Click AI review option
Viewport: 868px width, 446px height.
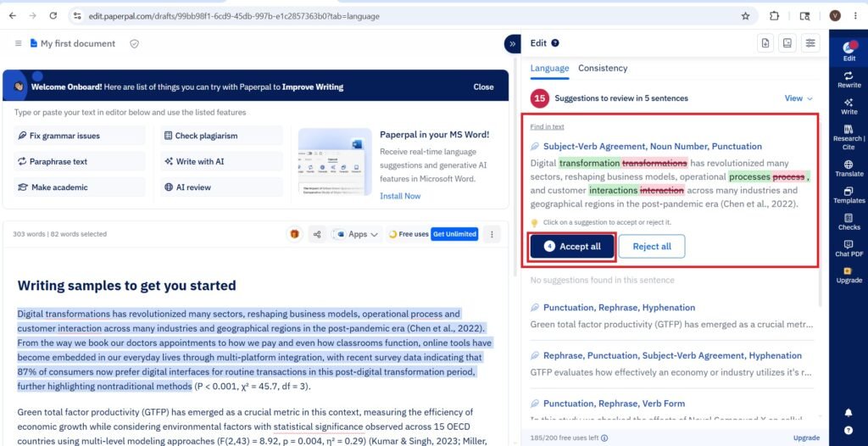click(x=221, y=187)
